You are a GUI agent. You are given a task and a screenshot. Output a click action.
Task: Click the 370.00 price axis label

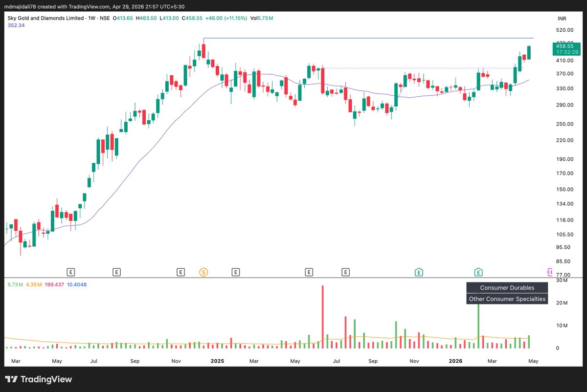[x=564, y=74]
